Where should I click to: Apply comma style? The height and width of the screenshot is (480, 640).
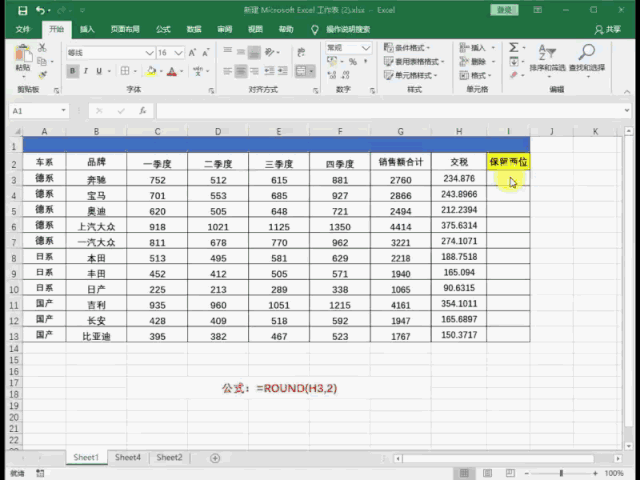click(x=365, y=62)
